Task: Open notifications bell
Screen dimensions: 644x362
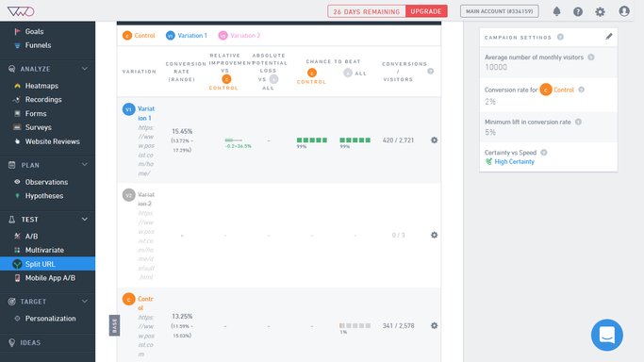Action: (x=556, y=11)
